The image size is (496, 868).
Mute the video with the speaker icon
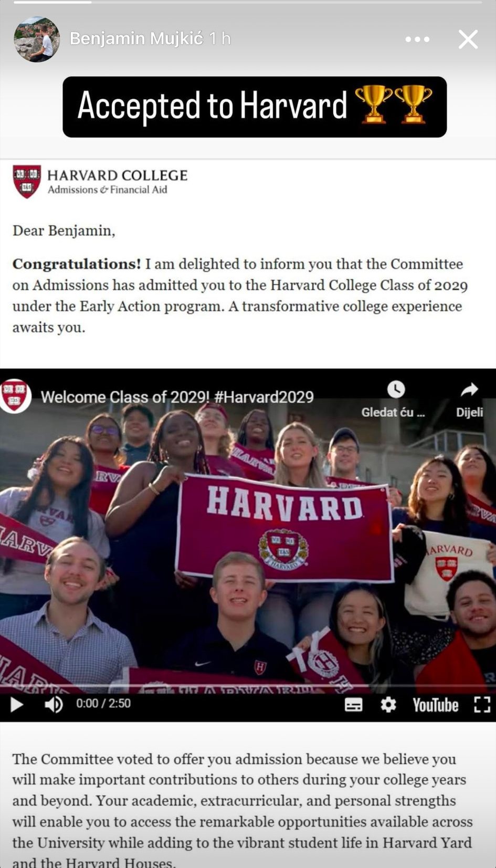(x=54, y=705)
